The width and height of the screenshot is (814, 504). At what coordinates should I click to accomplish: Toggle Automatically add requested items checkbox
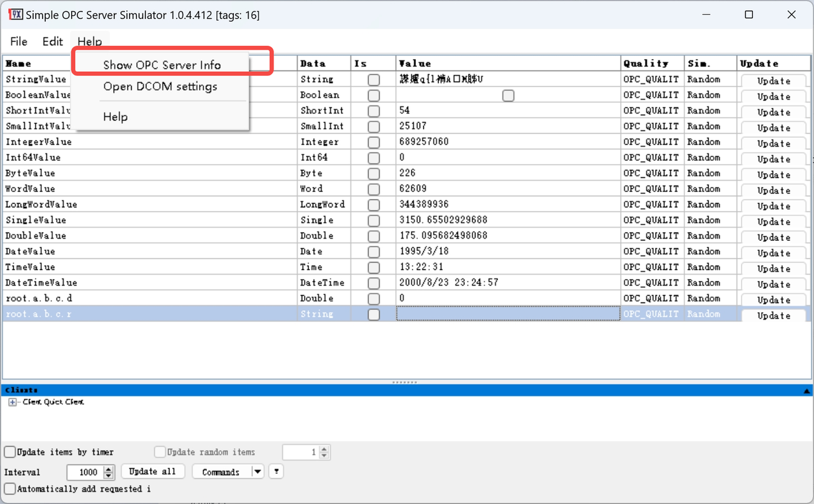point(10,489)
